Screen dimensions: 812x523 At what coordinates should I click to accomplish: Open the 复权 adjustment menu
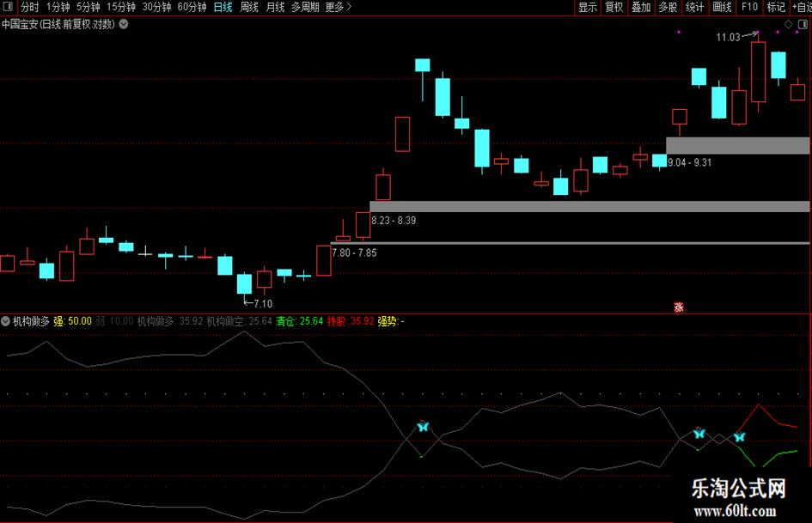coord(614,7)
